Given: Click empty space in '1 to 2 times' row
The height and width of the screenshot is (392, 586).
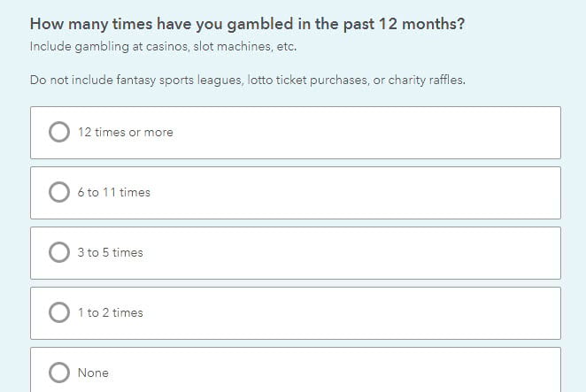Looking at the screenshot, I should click(372, 313).
